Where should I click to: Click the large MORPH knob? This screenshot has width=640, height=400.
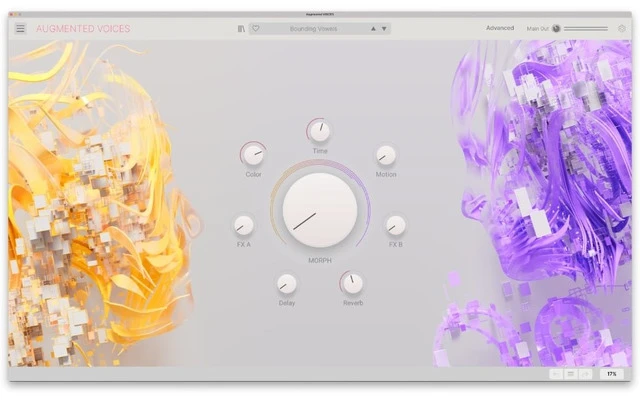320,210
